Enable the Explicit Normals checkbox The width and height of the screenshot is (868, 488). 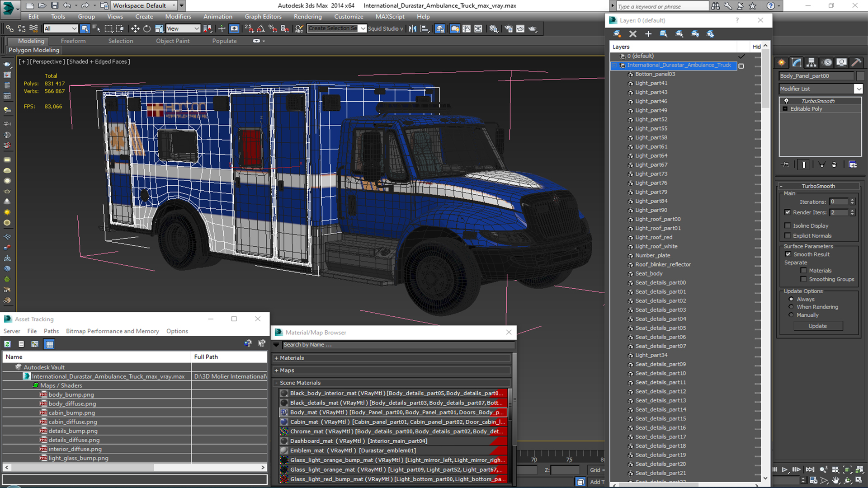pos(788,235)
